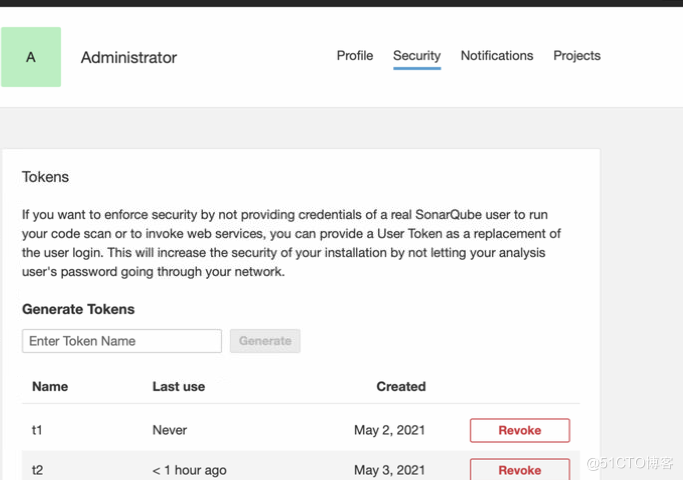The height and width of the screenshot is (480, 683).
Task: Revoke the t2 token
Action: click(x=519, y=469)
